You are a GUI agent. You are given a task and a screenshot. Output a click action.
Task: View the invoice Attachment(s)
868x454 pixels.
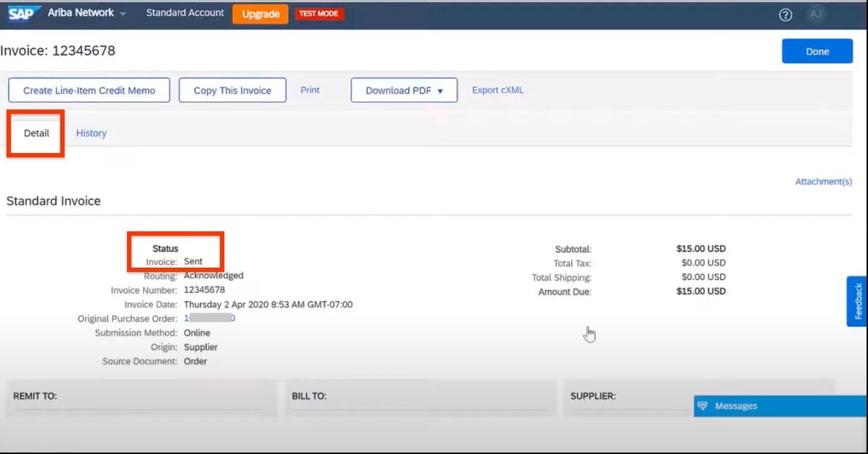823,181
